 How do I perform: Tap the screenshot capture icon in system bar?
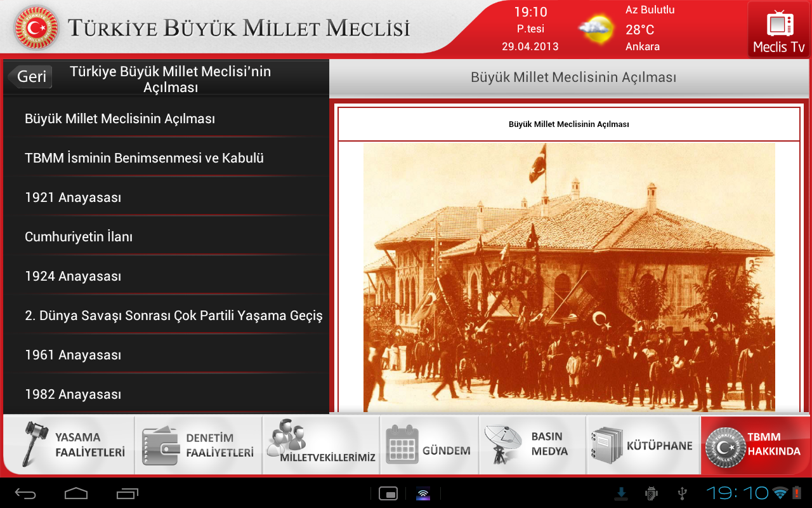[388, 493]
